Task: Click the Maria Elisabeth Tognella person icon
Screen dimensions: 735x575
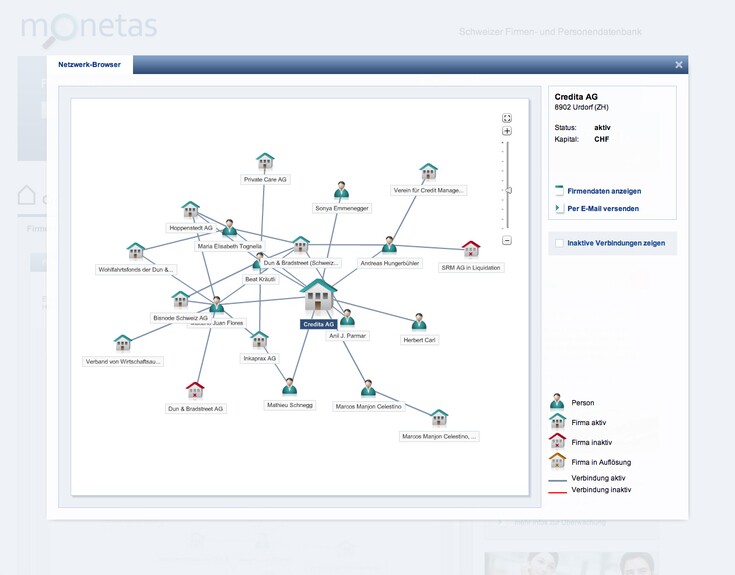Action: point(229,228)
